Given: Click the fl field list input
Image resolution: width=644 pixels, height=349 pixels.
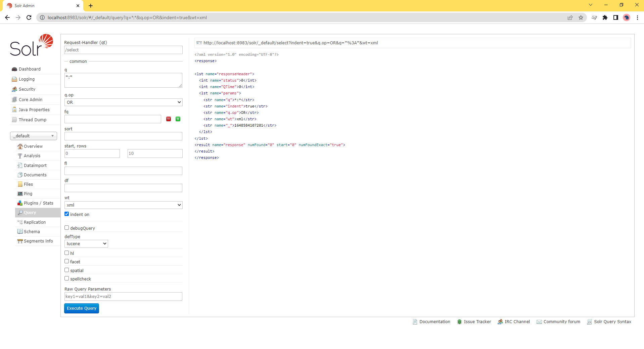Looking at the screenshot, I should [123, 171].
